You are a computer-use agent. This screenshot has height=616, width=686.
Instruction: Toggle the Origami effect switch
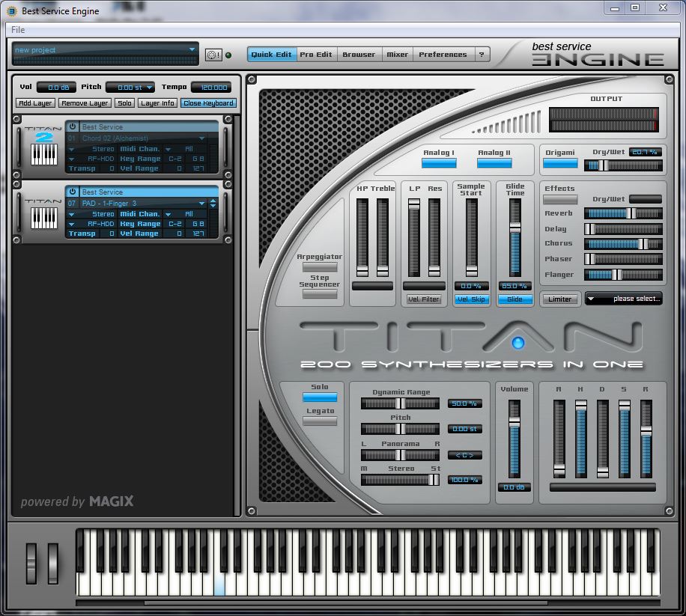point(560,163)
